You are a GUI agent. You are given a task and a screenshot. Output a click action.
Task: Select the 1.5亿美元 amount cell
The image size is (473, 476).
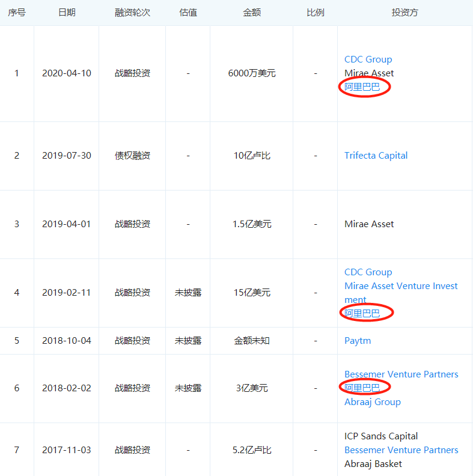coord(252,224)
